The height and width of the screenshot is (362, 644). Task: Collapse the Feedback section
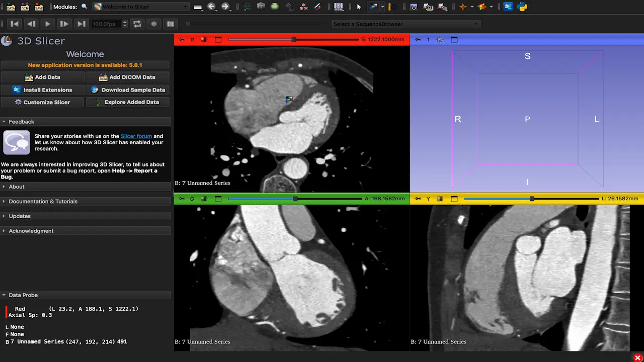86,122
